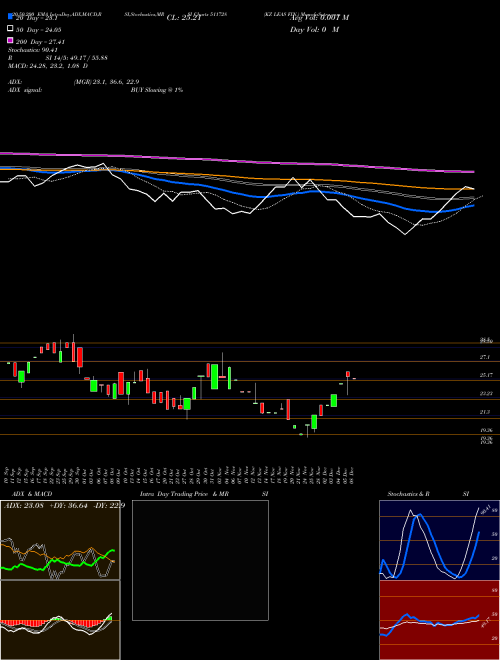This screenshot has height=660, width=500.
Task: Open the red RSI mini chart
Action: [x=439, y=620]
